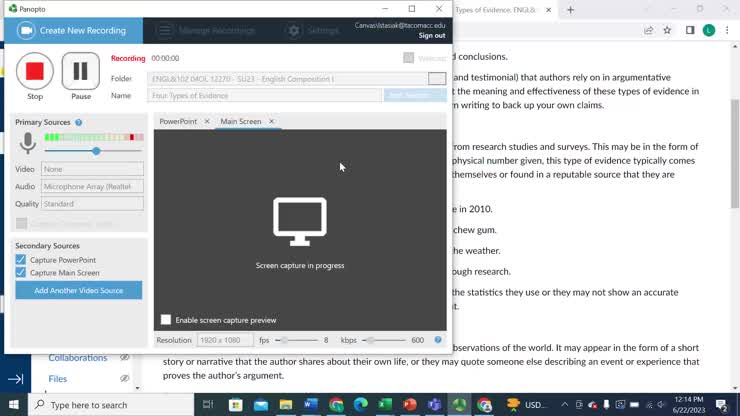The image size is (740, 416).
Task: Open Microsoft Store from taskbar
Action: tap(235, 405)
